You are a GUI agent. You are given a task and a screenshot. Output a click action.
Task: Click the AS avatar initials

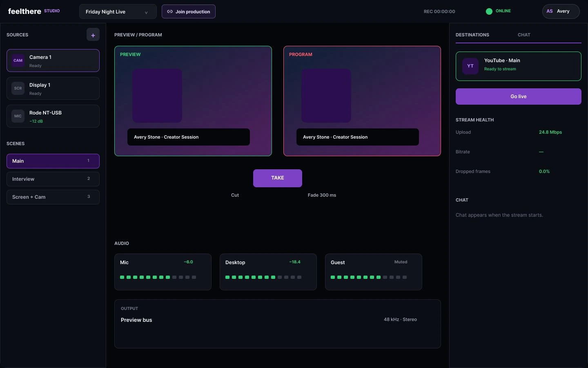[550, 11]
